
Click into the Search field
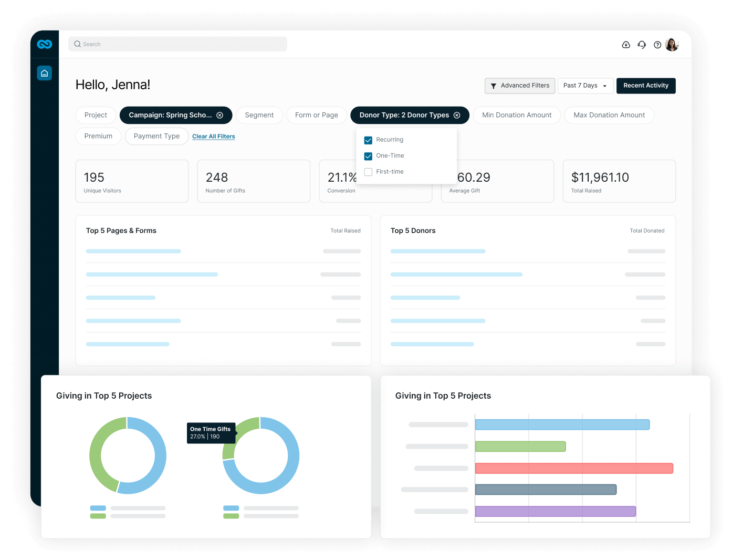(177, 44)
